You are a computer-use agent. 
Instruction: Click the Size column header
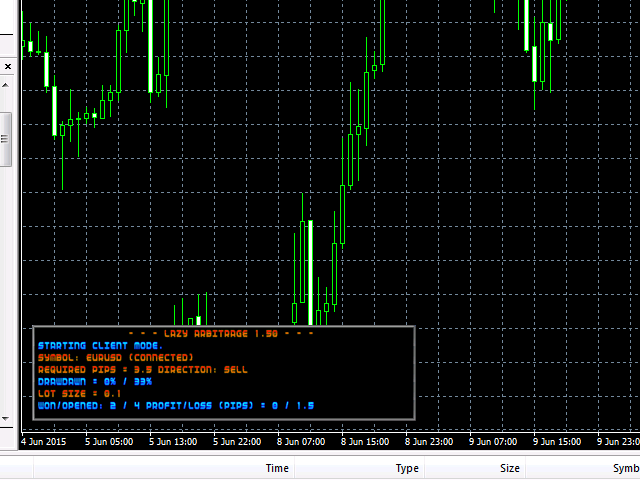[509, 468]
